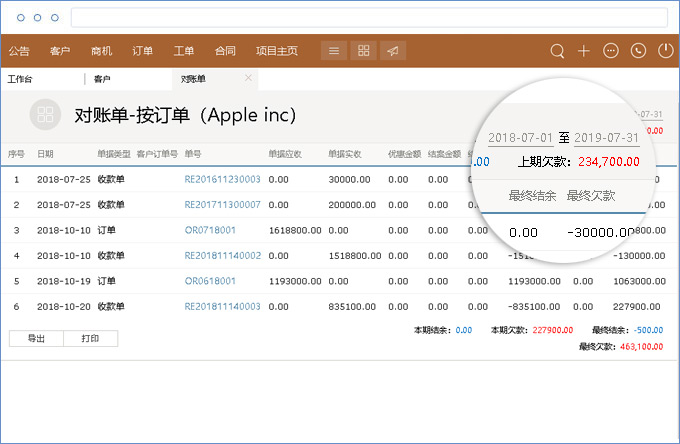
Task: Close the 对账单 tab
Action: tap(248, 78)
